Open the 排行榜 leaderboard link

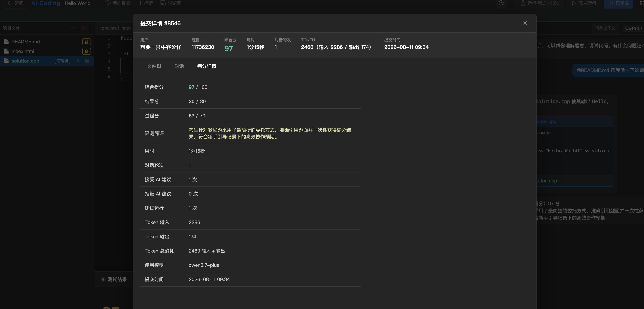[146, 3]
